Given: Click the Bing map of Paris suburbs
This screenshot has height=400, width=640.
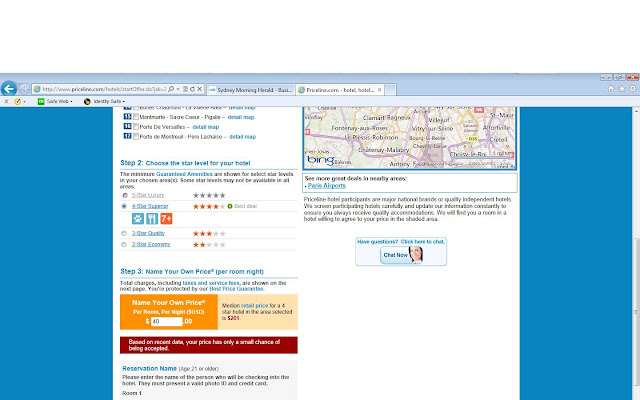Looking at the screenshot, I should [410, 138].
